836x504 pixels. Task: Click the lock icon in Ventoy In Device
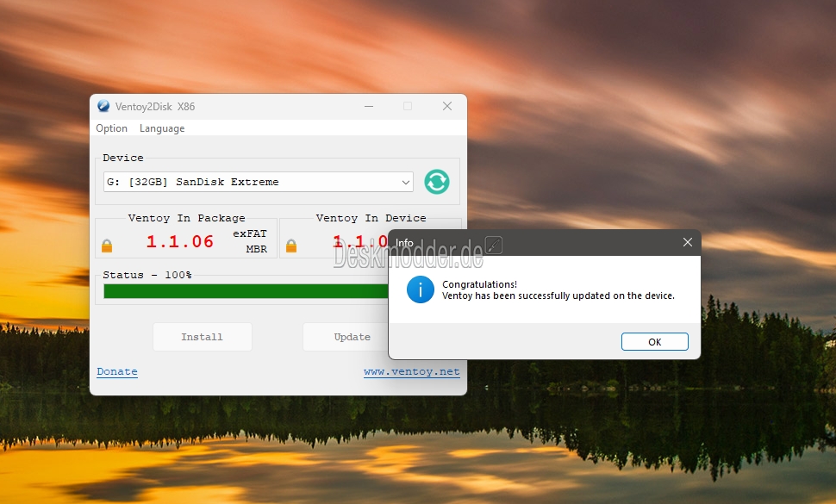291,246
